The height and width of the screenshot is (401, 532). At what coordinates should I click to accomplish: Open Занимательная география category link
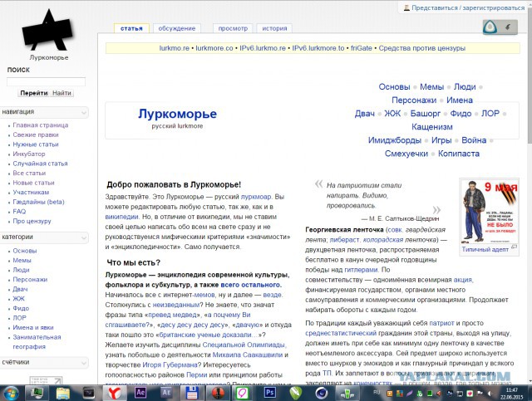[37, 342]
